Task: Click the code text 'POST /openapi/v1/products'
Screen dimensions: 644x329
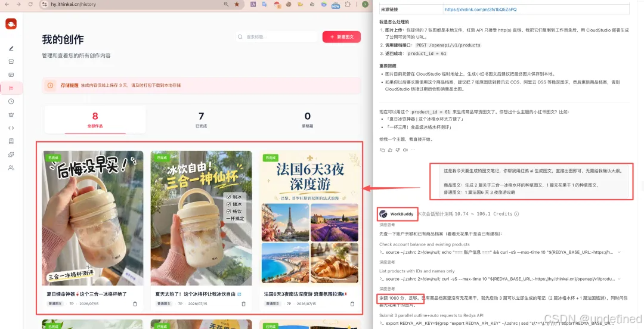Action: pos(448,45)
